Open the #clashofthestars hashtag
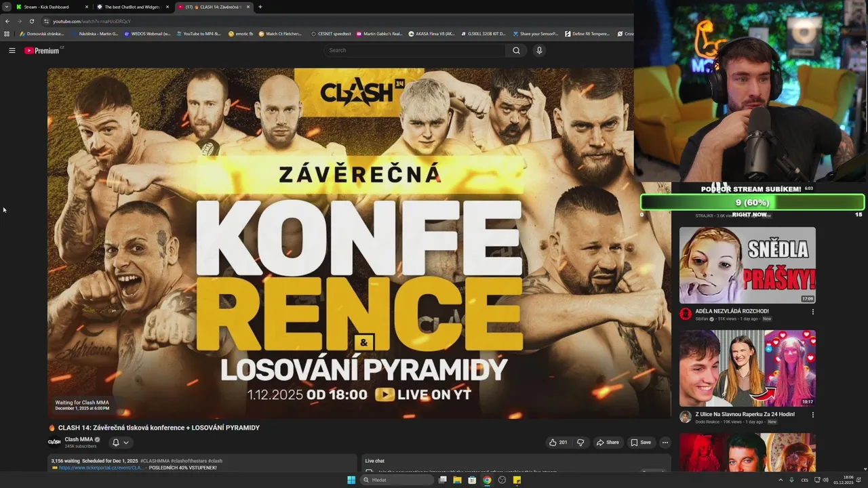The width and height of the screenshot is (868, 488). [189, 461]
